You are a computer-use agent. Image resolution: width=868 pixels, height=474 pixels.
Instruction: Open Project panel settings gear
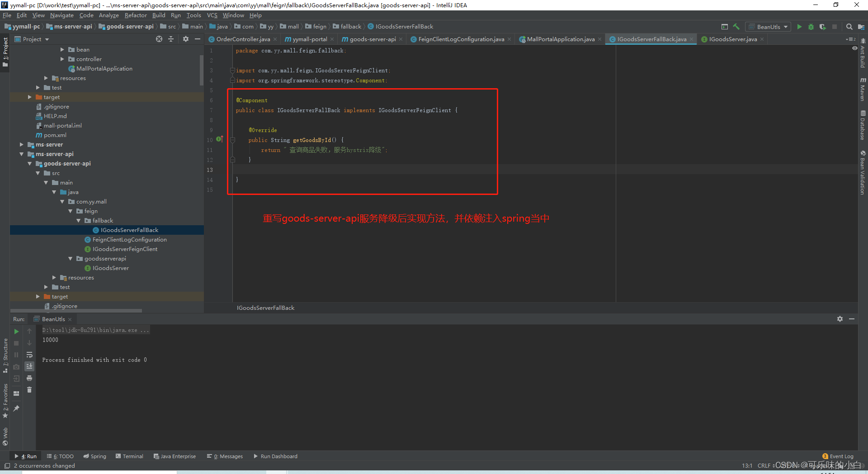point(185,39)
